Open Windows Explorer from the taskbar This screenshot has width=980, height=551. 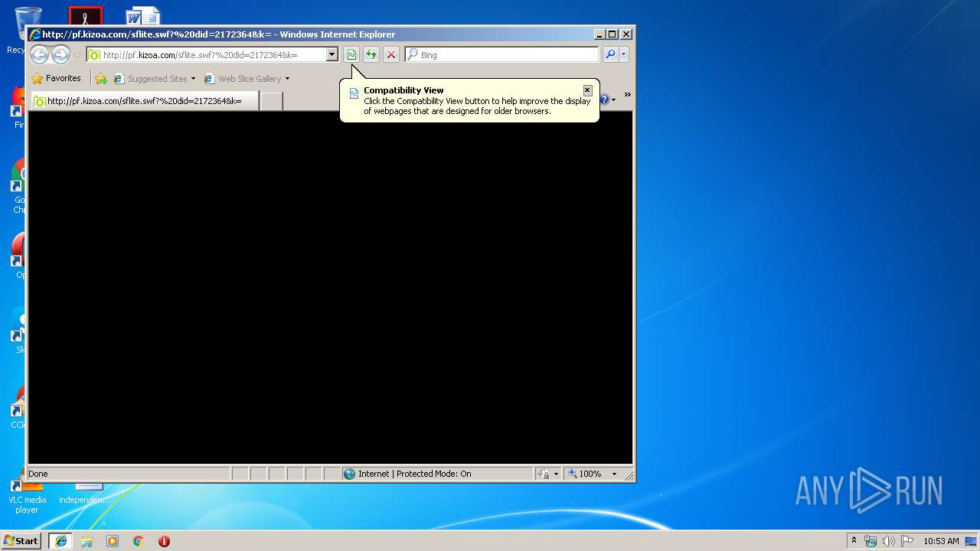tap(87, 541)
